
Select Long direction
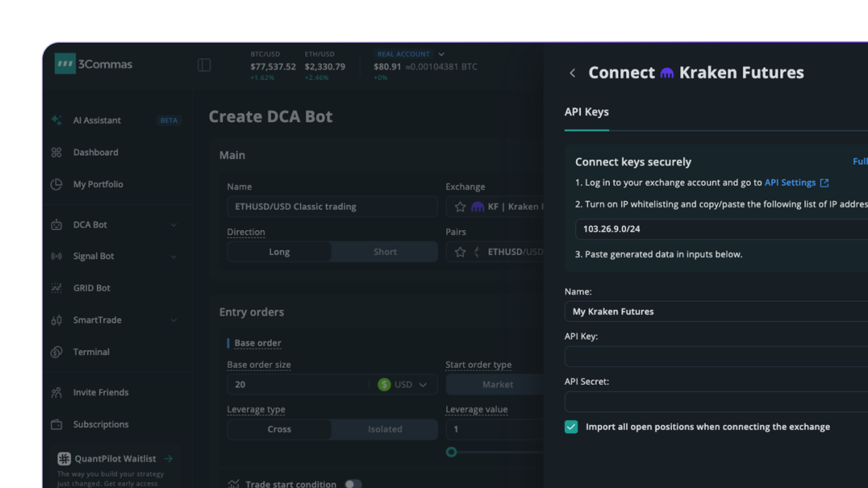[x=279, y=252]
